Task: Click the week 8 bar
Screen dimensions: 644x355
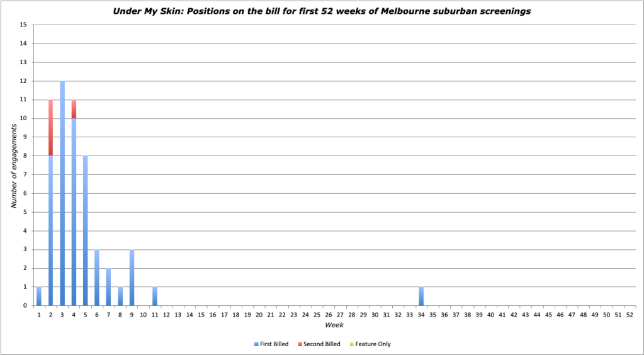Action: [120, 296]
